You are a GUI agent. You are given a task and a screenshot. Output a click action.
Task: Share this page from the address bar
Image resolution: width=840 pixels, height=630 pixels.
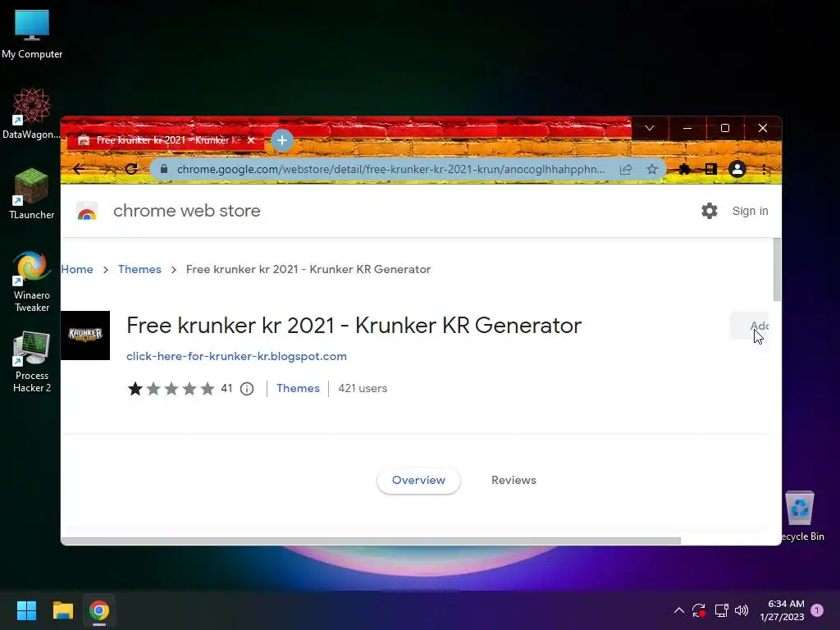(x=626, y=169)
